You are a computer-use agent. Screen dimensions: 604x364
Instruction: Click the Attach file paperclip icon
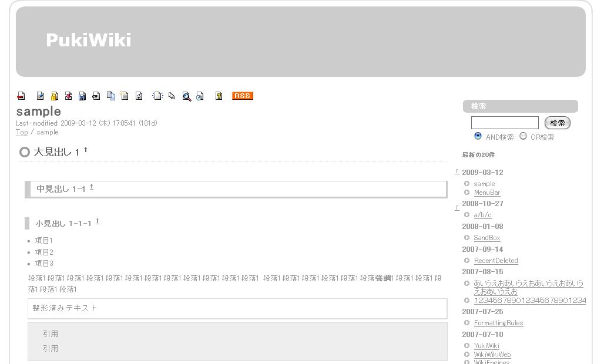click(96, 96)
